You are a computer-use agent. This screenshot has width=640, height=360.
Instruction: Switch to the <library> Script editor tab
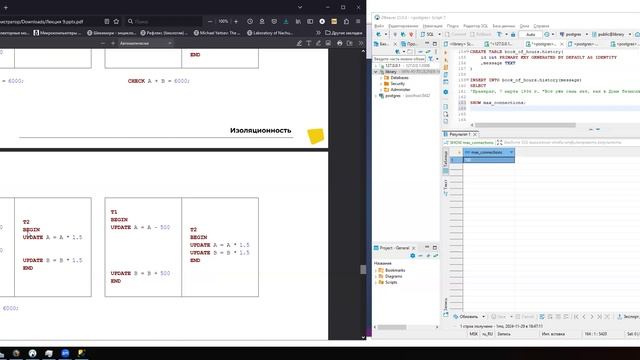tap(460, 44)
